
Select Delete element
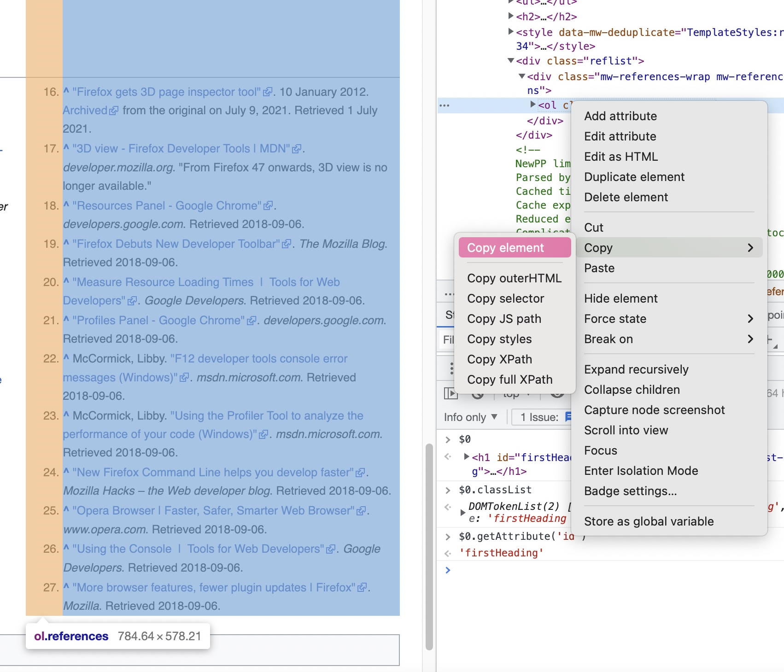(669, 197)
